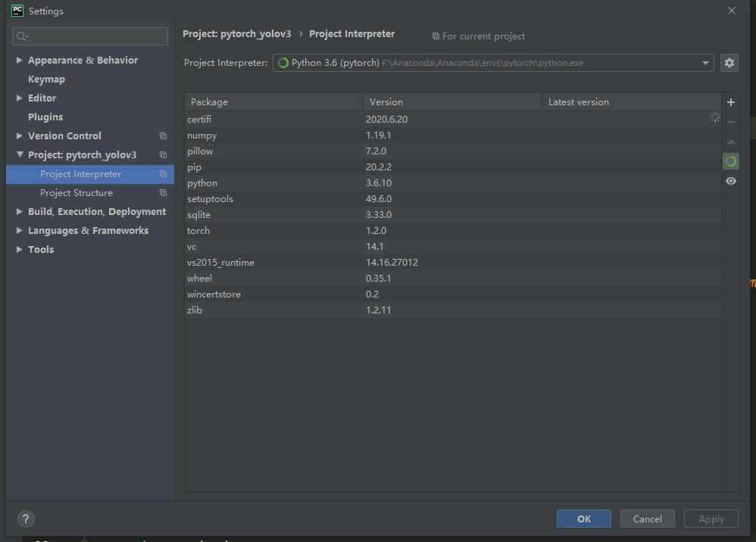Click the uninstall package minus icon

731,123
